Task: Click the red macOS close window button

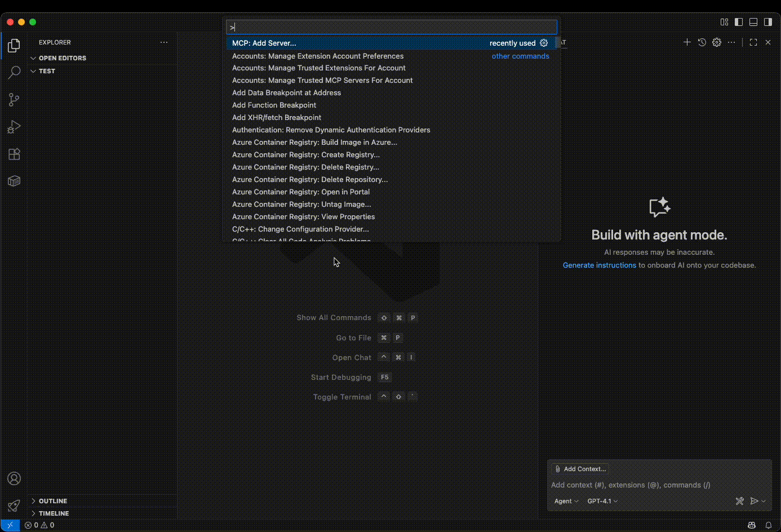Action: pyautogui.click(x=10, y=22)
